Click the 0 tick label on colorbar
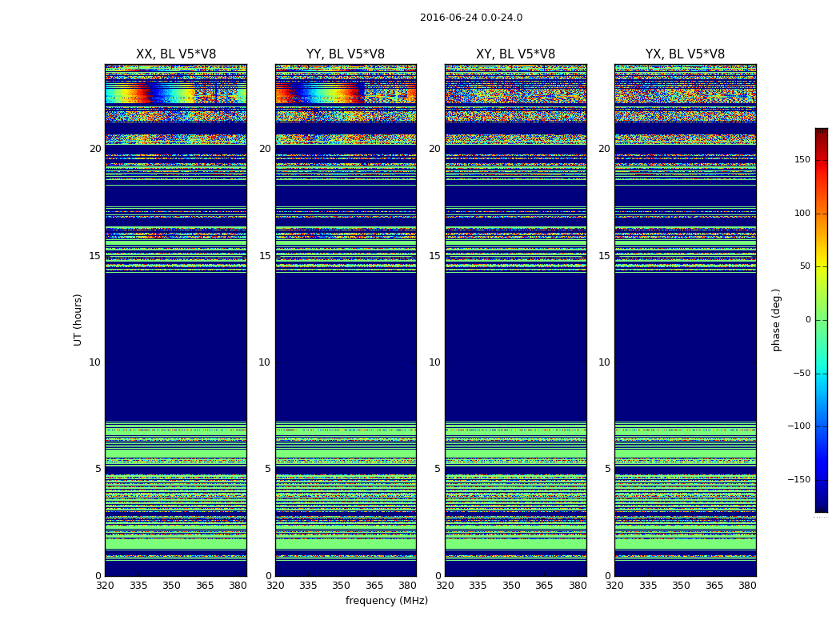 (808, 320)
